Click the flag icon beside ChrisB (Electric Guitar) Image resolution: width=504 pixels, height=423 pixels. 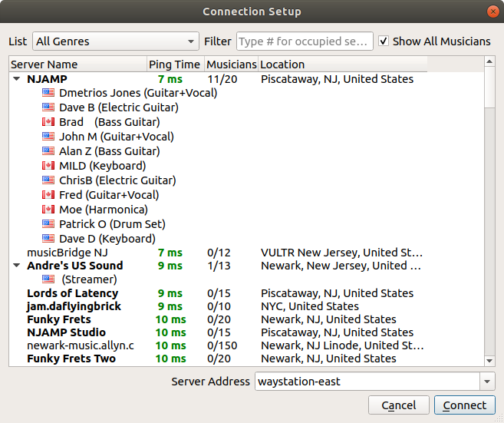pyautogui.click(x=48, y=180)
